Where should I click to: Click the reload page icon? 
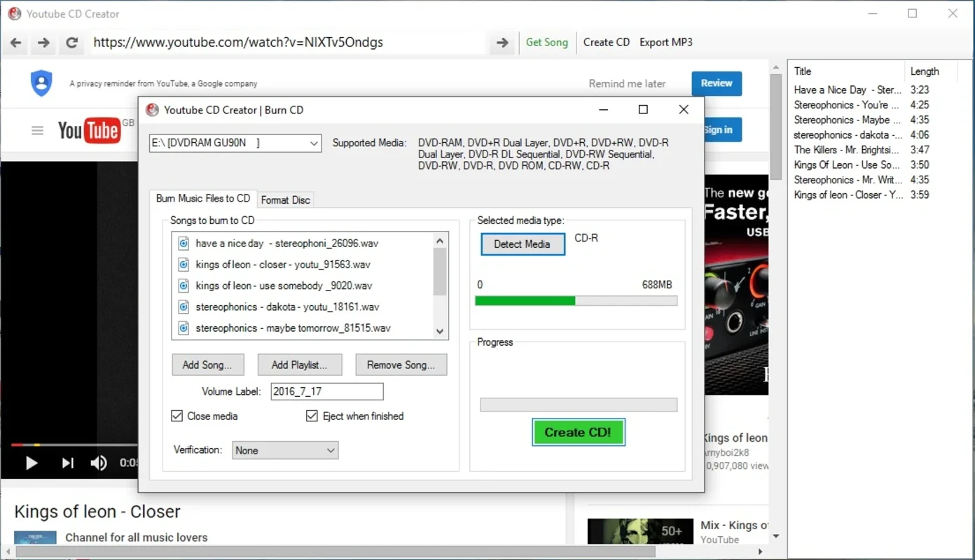pos(71,43)
